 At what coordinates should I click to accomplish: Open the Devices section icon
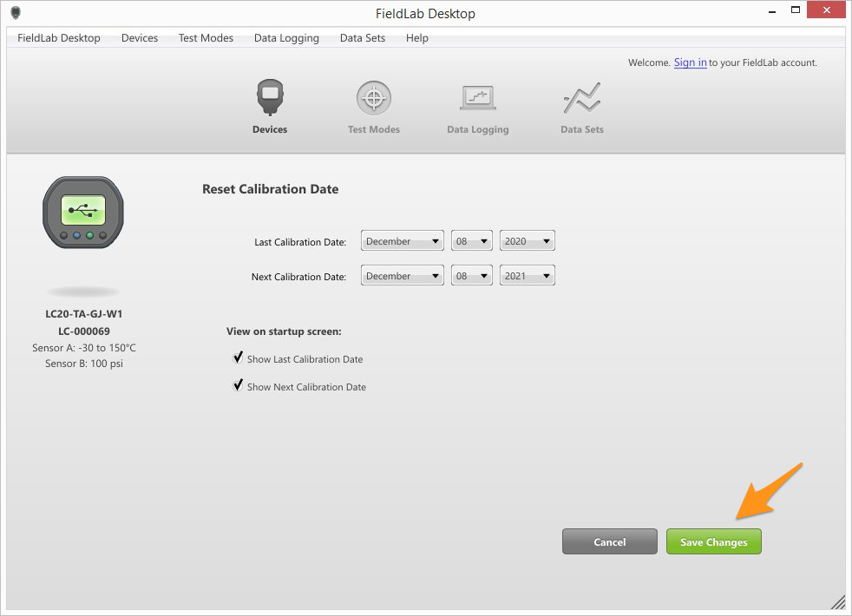point(270,98)
